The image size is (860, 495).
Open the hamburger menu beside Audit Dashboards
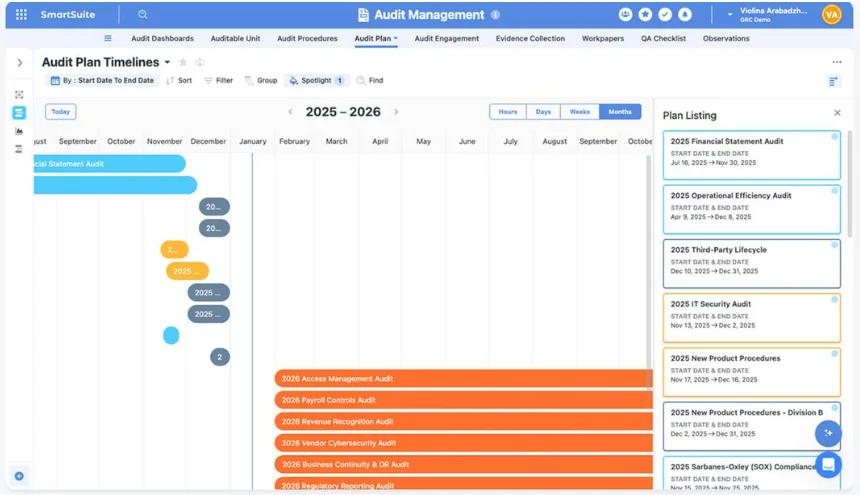coord(108,38)
